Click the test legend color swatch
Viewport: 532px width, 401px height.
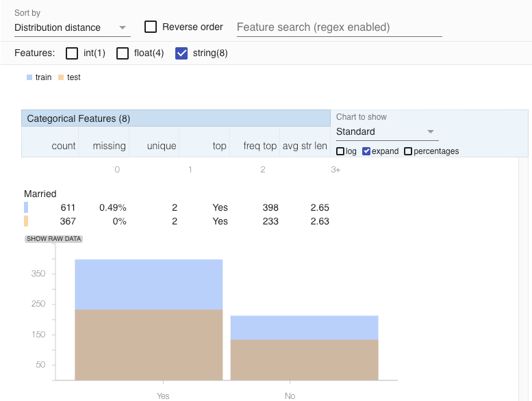coord(61,77)
